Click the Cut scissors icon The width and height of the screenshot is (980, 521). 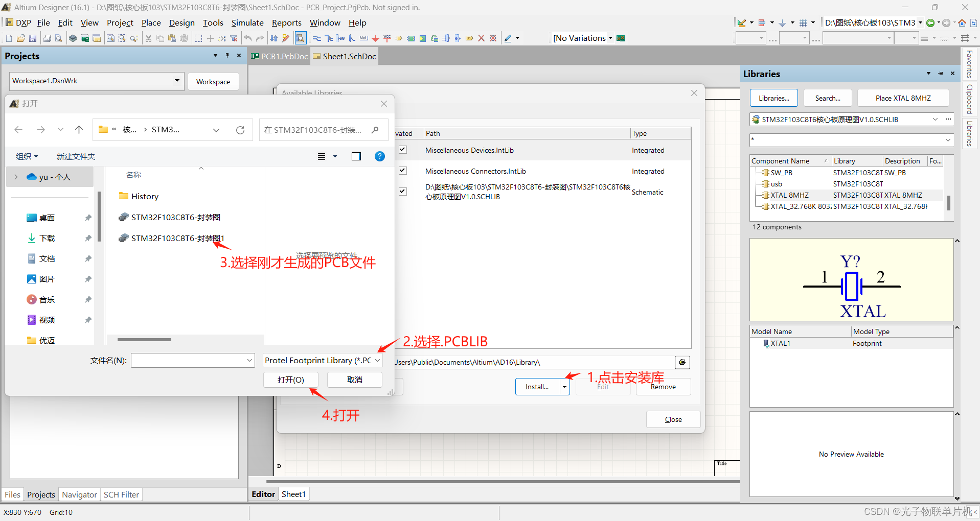(x=148, y=38)
